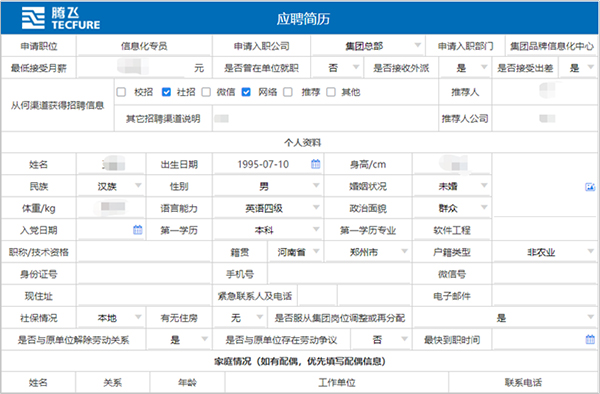
Task: Open the 有无住房 dropdown showing 无
Action: 239,318
